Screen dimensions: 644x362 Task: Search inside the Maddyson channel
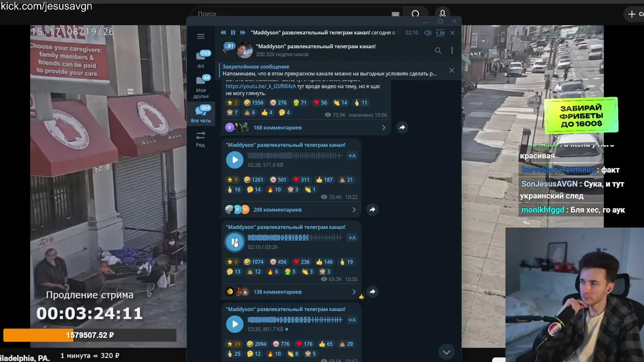pyautogui.click(x=438, y=50)
